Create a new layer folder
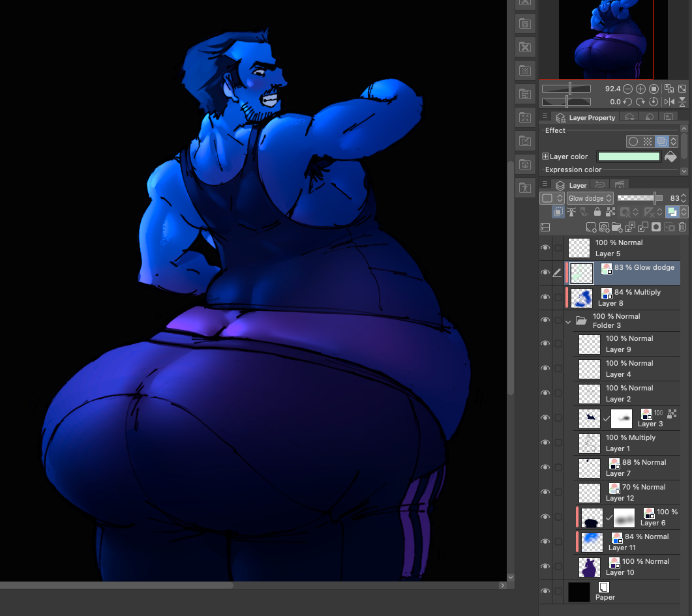The image size is (692, 616). [617, 227]
